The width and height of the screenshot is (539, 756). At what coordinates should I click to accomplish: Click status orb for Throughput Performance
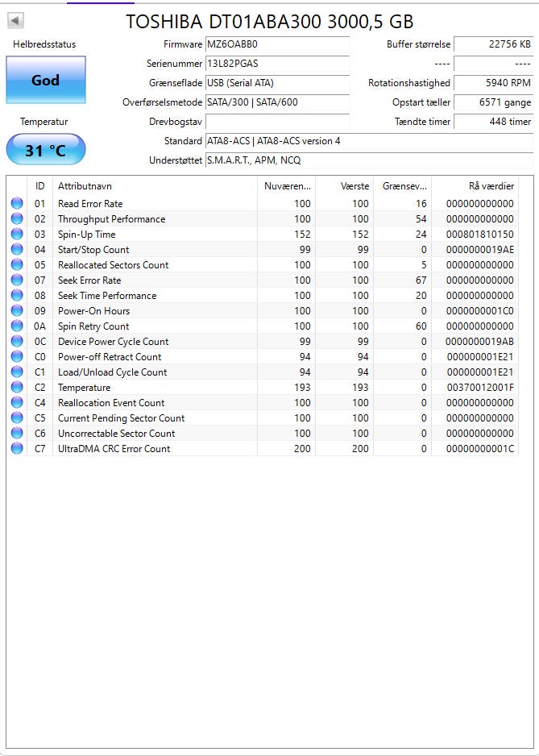click(x=17, y=219)
